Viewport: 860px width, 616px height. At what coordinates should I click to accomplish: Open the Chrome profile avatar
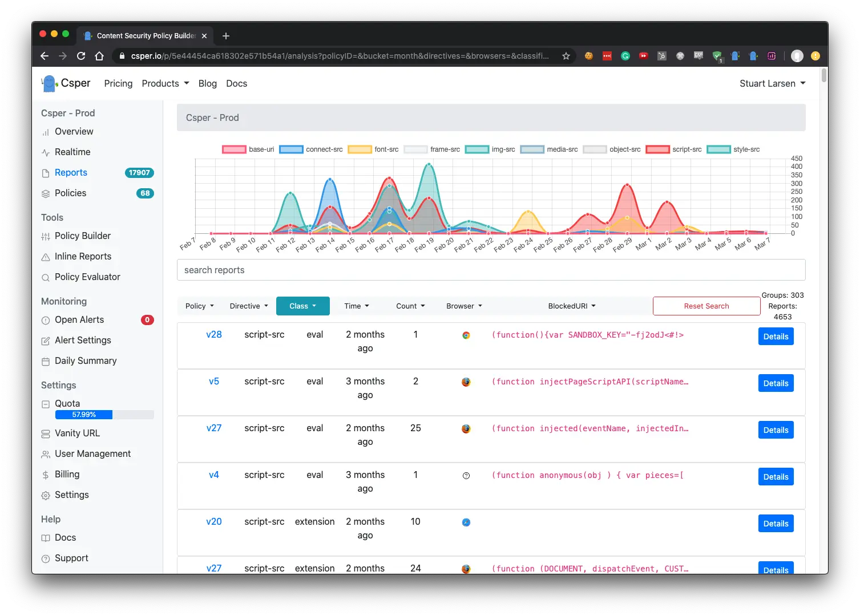797,56
